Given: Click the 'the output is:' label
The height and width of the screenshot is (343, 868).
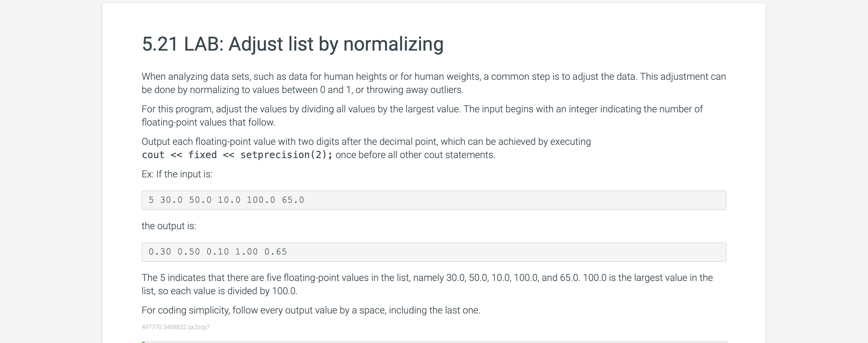Looking at the screenshot, I should point(169,226).
